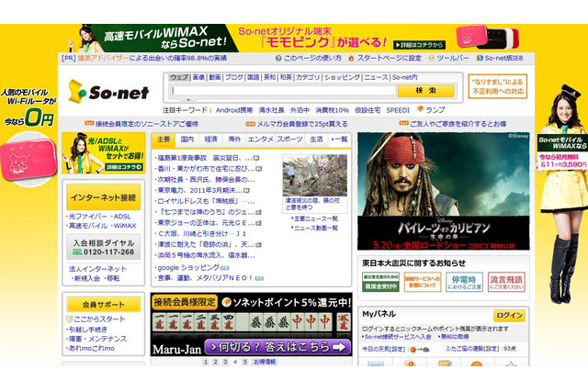The height and width of the screenshot is (391, 588).
Task: Click the お得情報 pager link
Action: 265,362
